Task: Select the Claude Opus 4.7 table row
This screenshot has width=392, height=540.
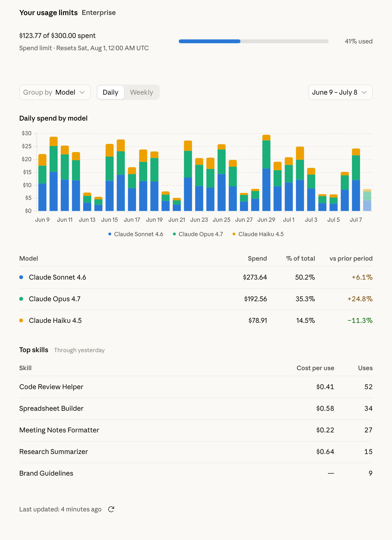Action: [x=196, y=299]
